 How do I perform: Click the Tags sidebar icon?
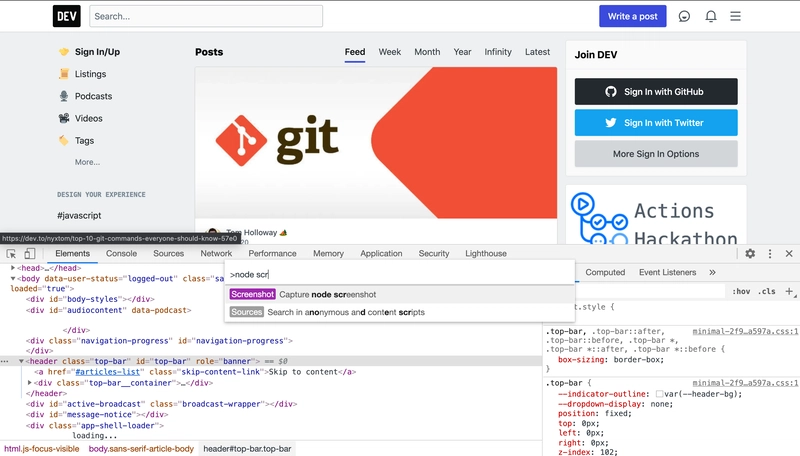(64, 140)
